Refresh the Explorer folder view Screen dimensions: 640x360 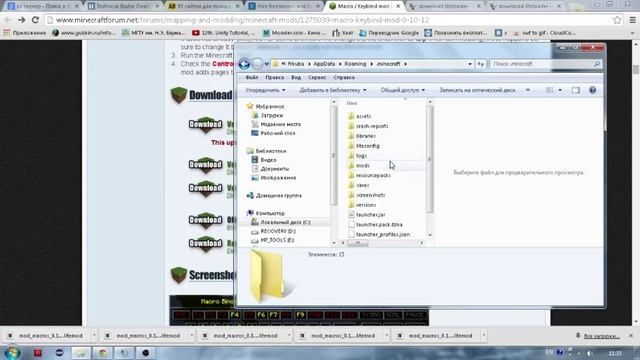coord(480,64)
